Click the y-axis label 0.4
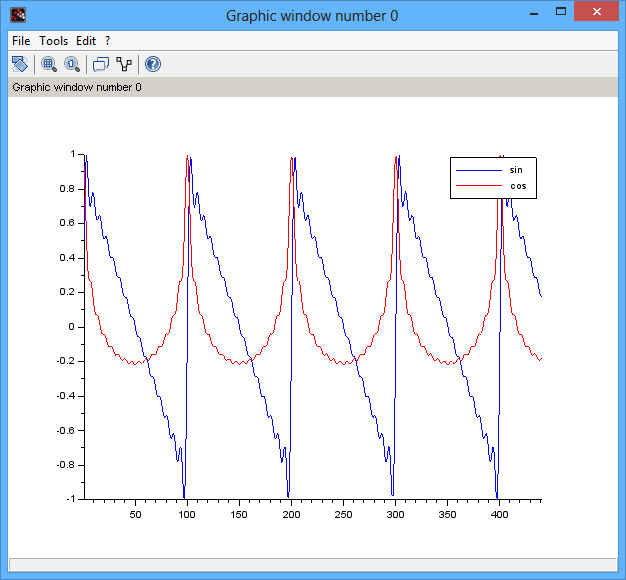The height and width of the screenshot is (580, 626). tap(67, 258)
